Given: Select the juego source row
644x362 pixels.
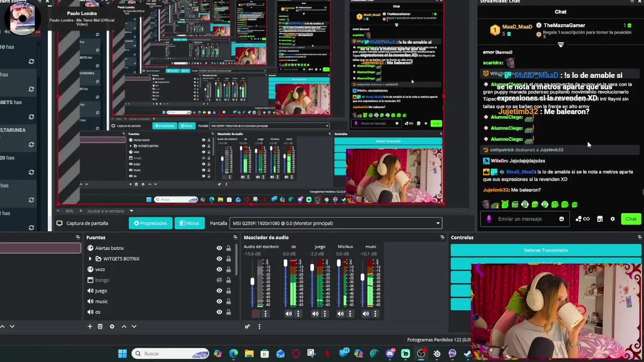Looking at the screenshot, I should point(159,291).
